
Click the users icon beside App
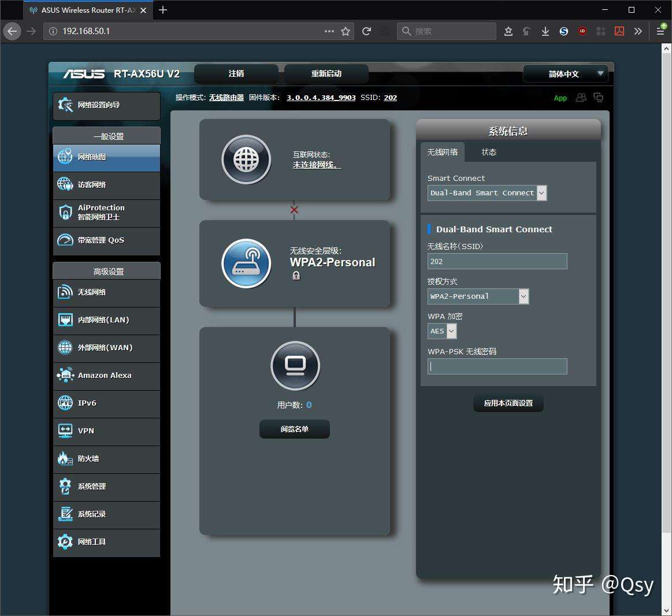point(581,98)
